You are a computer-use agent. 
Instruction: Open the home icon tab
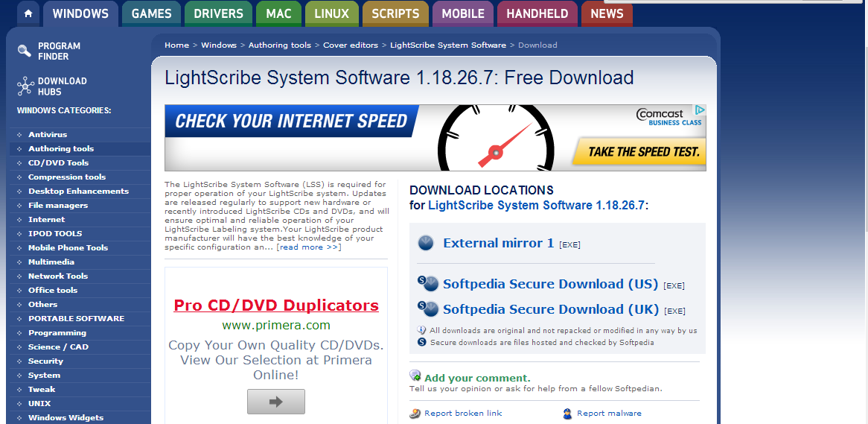point(28,14)
